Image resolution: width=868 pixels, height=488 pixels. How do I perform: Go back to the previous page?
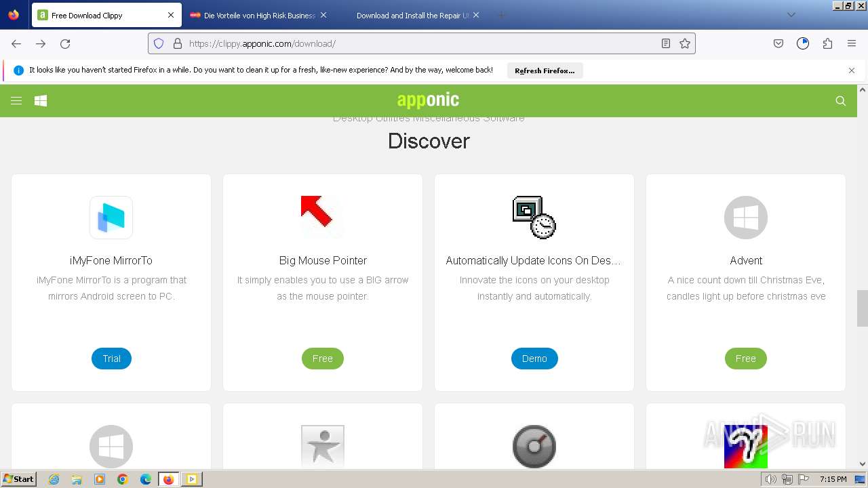(x=16, y=43)
